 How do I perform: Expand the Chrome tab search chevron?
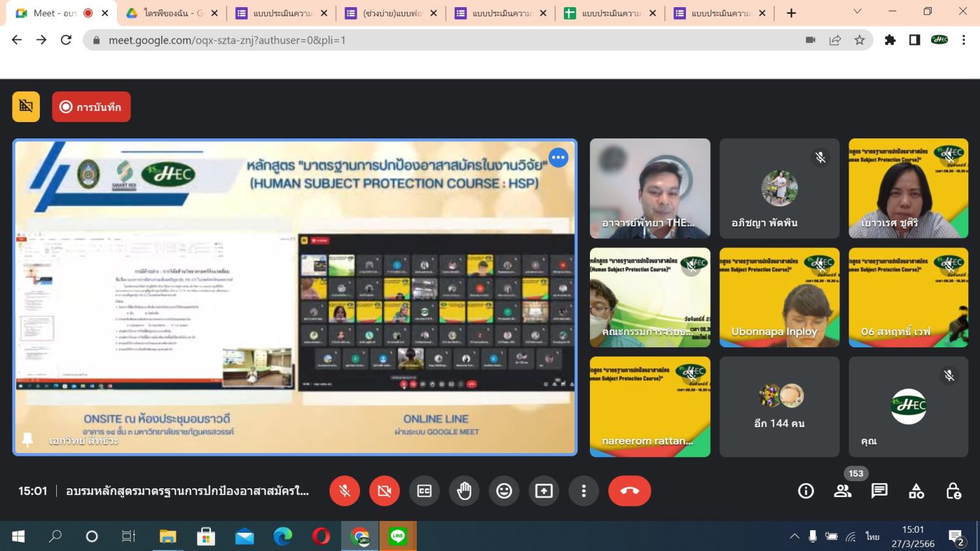857,12
